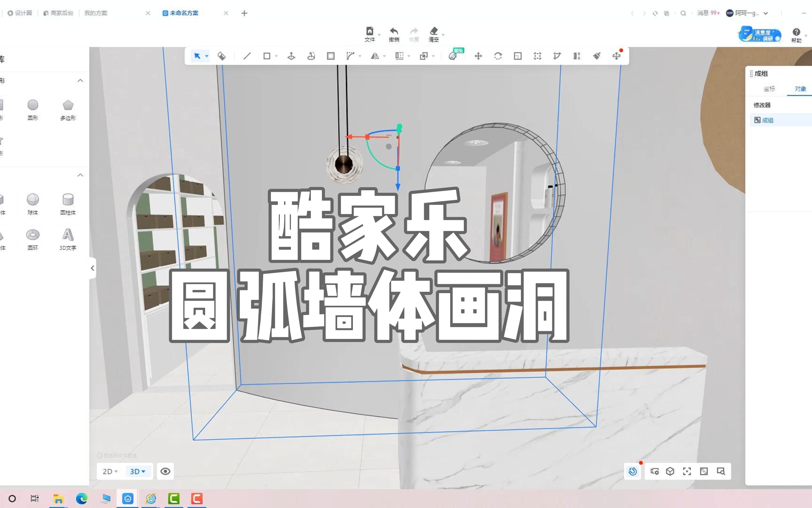Select the fillet curve tool
Screen dimensions: 812x508
(x=350, y=56)
